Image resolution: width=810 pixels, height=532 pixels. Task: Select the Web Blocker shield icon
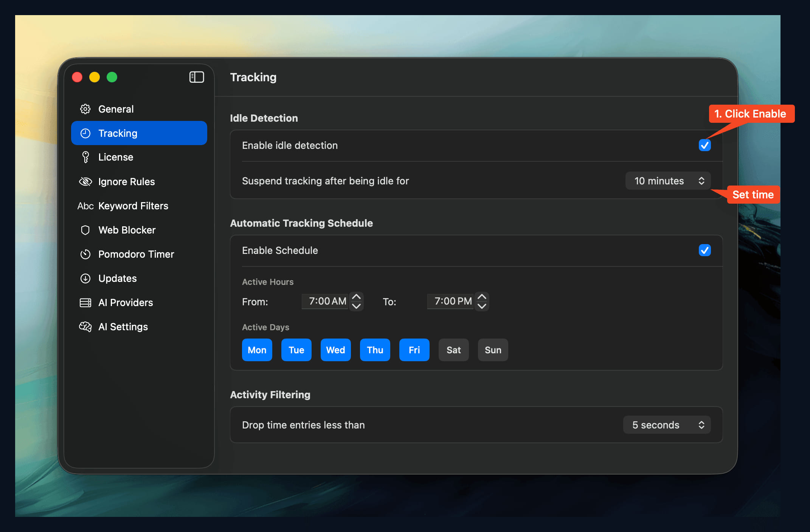click(85, 230)
